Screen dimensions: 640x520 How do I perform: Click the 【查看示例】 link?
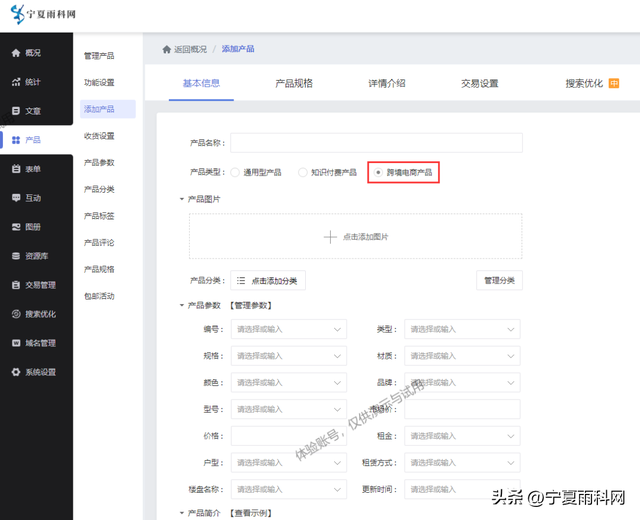coord(251,513)
